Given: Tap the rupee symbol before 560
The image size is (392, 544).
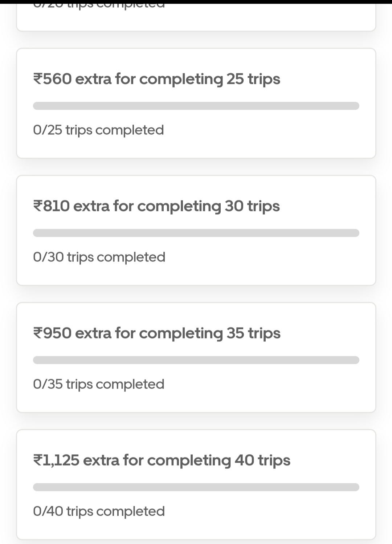Looking at the screenshot, I should click(x=37, y=79).
